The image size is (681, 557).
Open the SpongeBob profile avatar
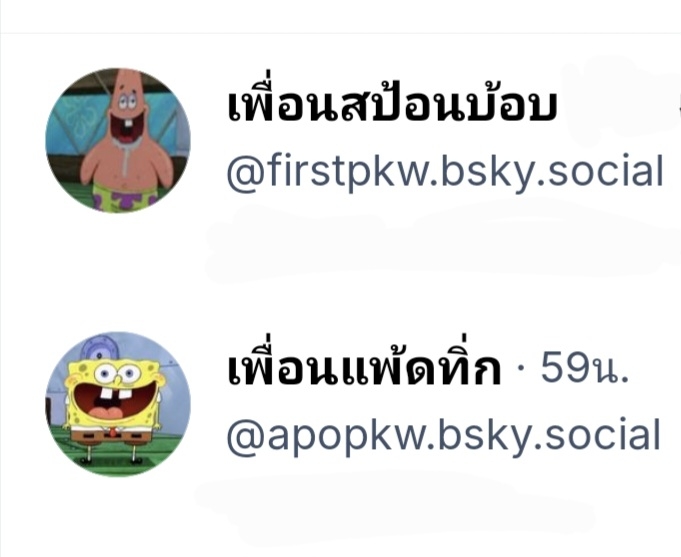(x=118, y=404)
